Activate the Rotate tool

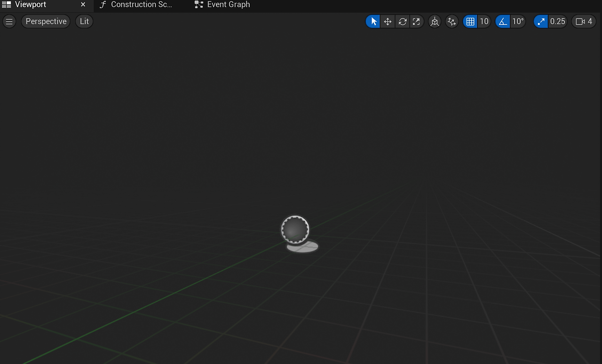(x=402, y=21)
